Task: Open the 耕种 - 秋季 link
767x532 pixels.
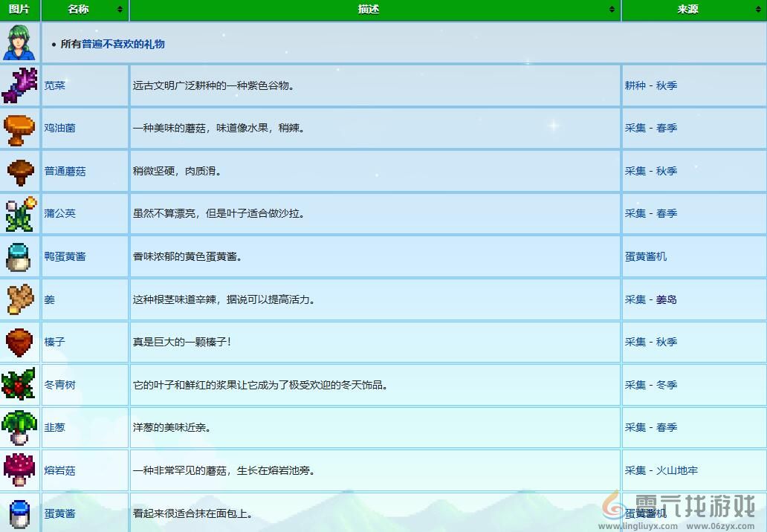Action: tap(650, 85)
